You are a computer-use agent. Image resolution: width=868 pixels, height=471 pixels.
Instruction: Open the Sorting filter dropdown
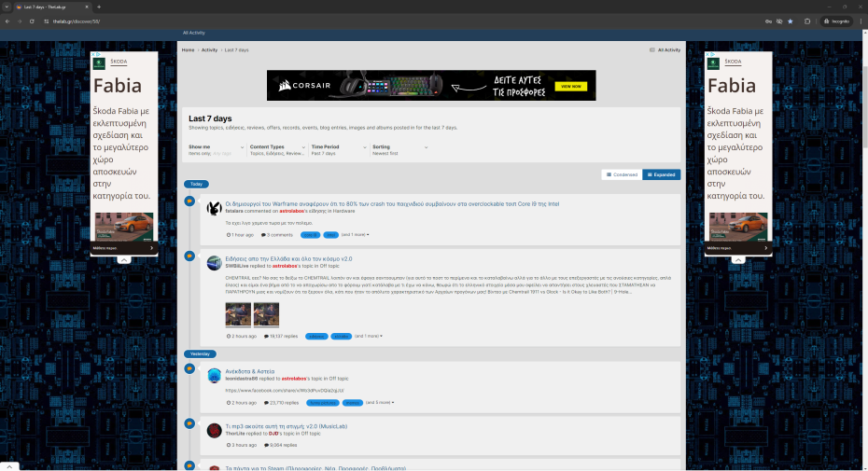click(399, 150)
